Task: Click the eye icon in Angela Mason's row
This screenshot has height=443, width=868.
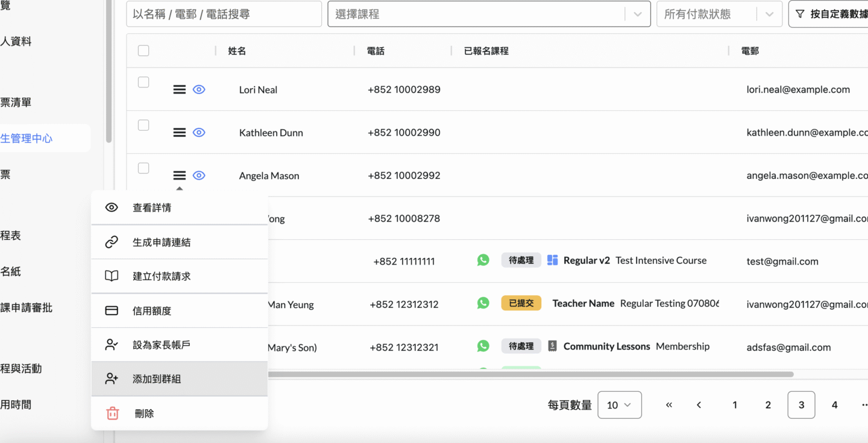Action: (199, 175)
